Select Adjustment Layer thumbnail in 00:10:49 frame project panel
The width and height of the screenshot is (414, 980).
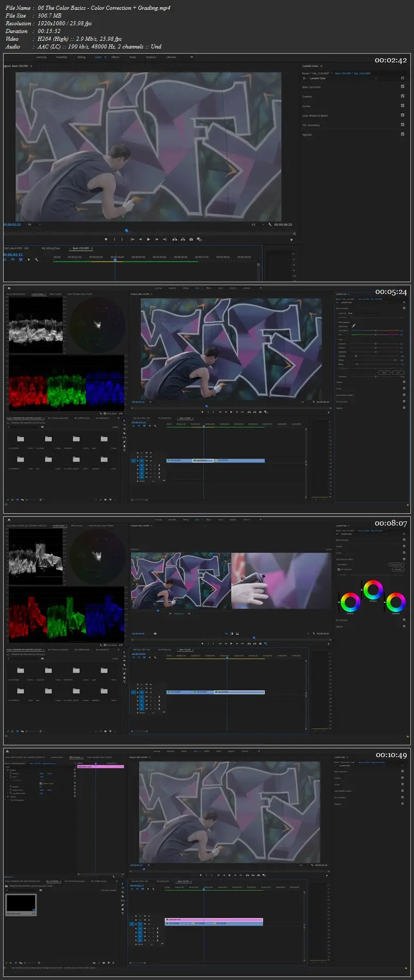point(21,903)
